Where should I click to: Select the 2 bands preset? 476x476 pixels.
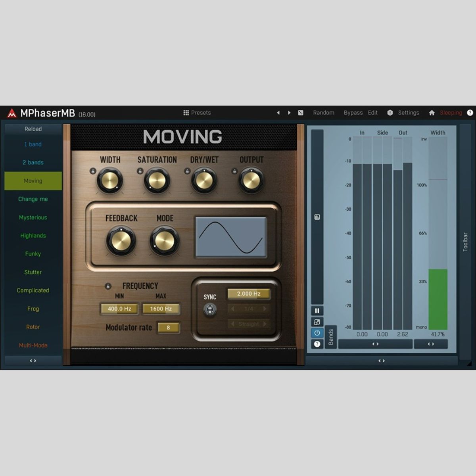[33, 163]
